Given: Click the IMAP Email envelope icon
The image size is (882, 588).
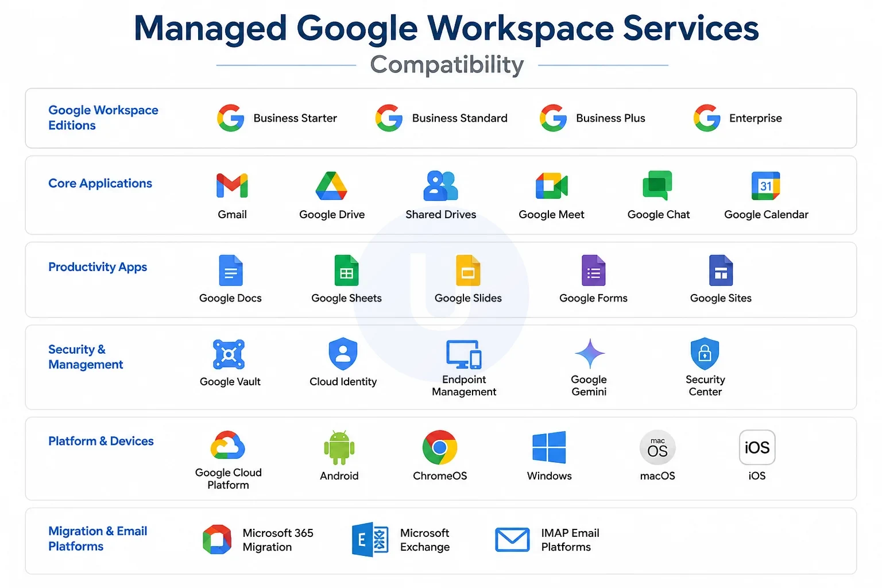Looking at the screenshot, I should [512, 539].
